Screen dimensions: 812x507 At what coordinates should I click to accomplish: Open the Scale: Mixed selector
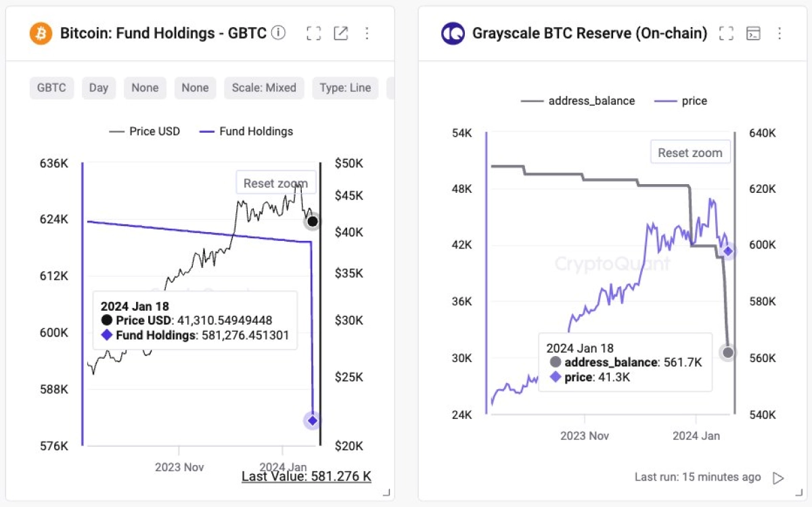(x=264, y=88)
